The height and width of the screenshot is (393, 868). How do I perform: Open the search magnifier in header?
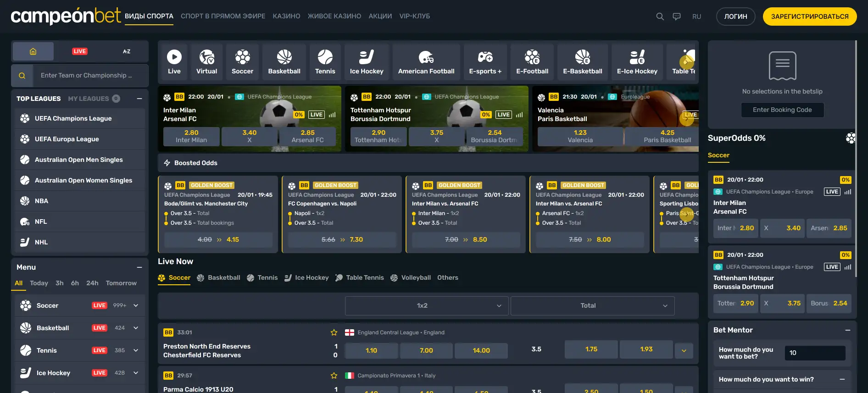coord(660,17)
